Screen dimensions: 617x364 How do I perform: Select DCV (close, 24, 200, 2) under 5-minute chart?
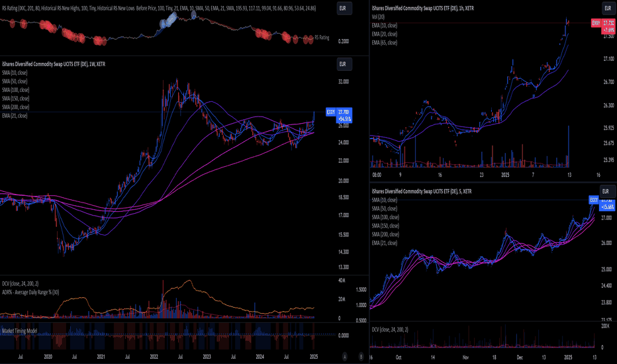pyautogui.click(x=390, y=330)
